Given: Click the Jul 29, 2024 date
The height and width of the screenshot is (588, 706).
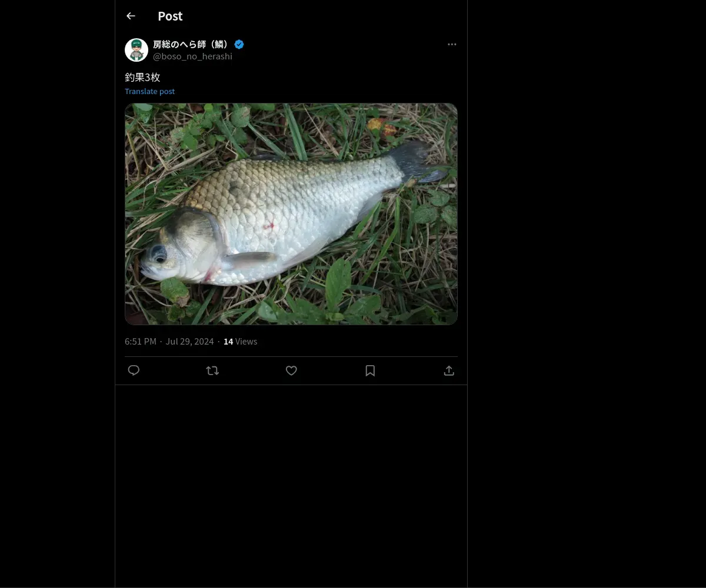Looking at the screenshot, I should (x=189, y=342).
